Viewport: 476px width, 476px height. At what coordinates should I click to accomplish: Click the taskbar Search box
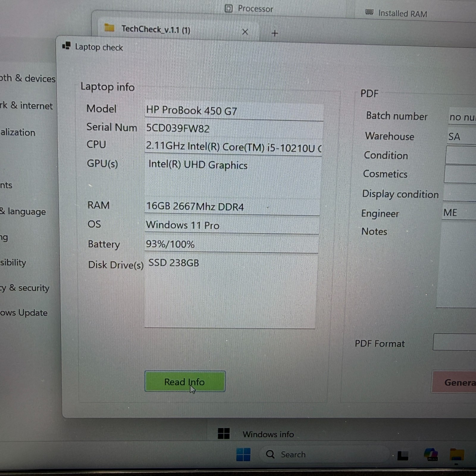point(325,454)
